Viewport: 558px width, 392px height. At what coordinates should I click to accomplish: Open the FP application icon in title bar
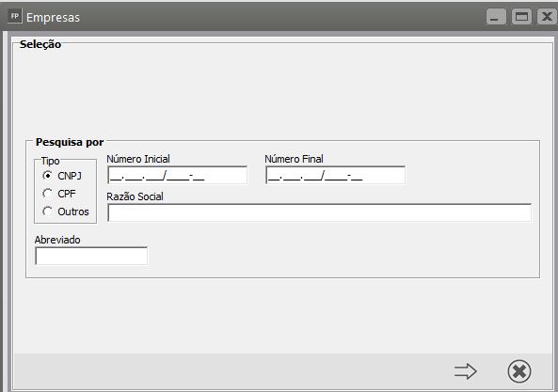coord(15,16)
